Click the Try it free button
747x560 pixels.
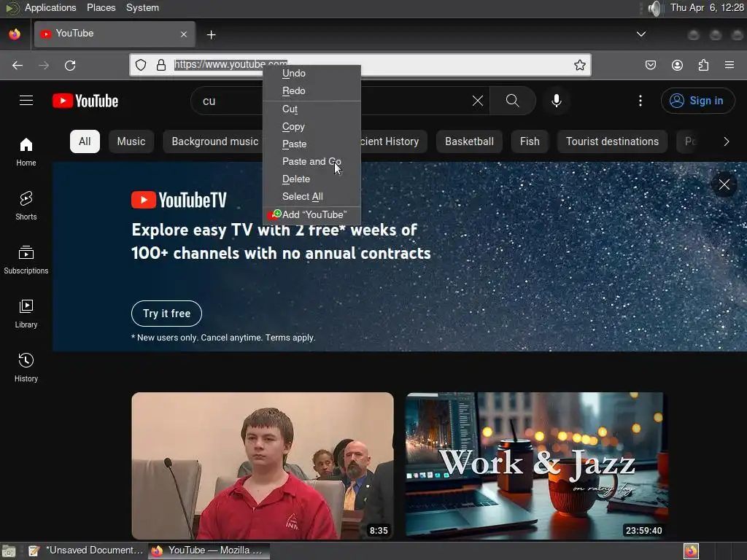[167, 314]
